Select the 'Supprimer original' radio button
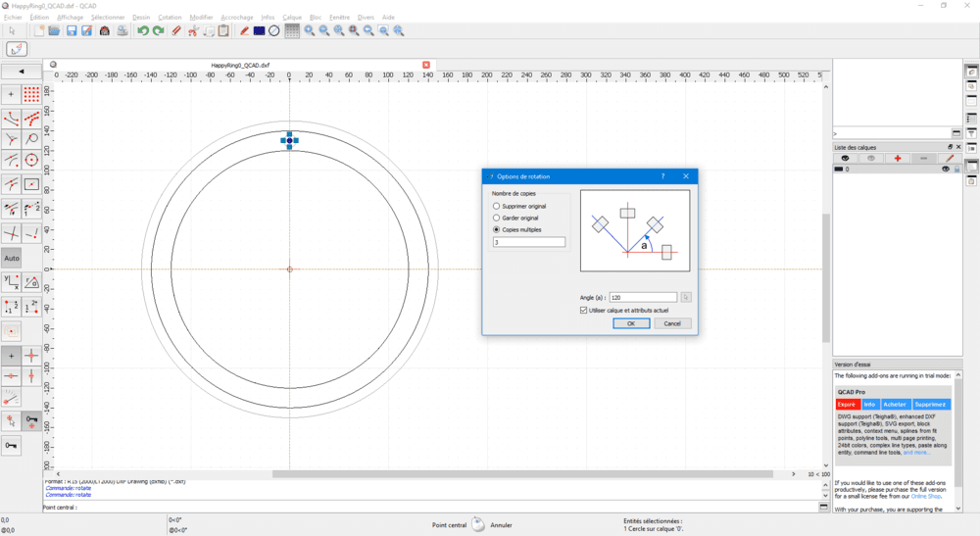This screenshot has width=980, height=536. coord(497,207)
